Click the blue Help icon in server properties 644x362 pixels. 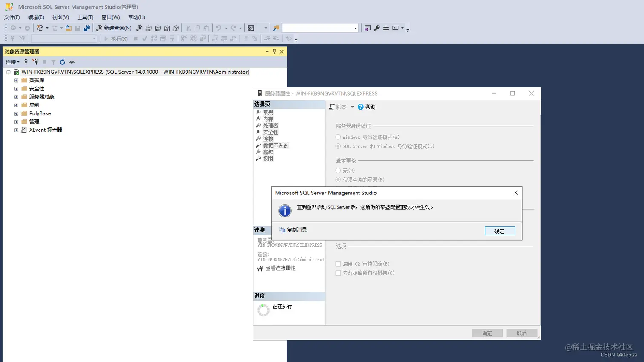click(361, 107)
